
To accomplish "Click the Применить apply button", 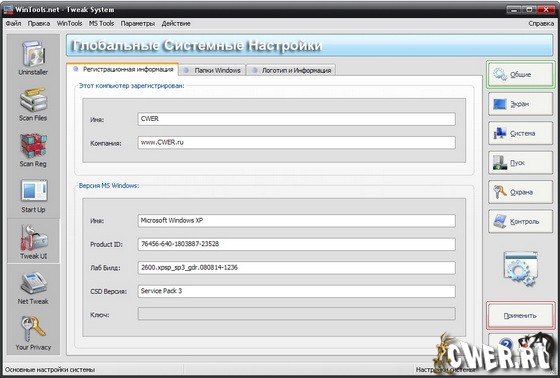I will pyautogui.click(x=520, y=315).
